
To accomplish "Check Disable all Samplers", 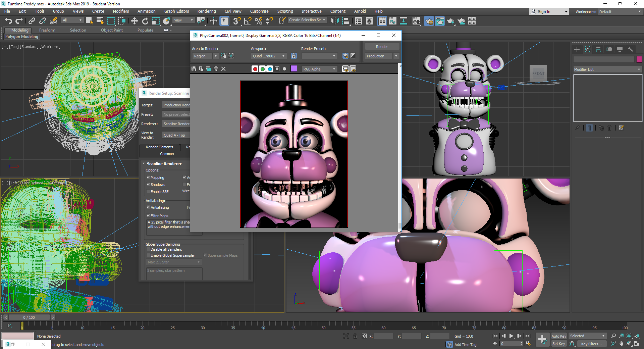I will point(148,249).
